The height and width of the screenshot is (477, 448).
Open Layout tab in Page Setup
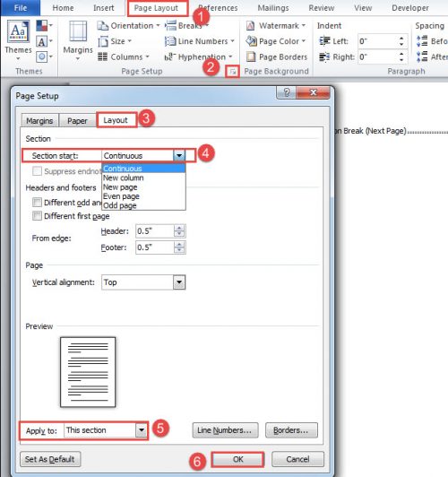(116, 120)
